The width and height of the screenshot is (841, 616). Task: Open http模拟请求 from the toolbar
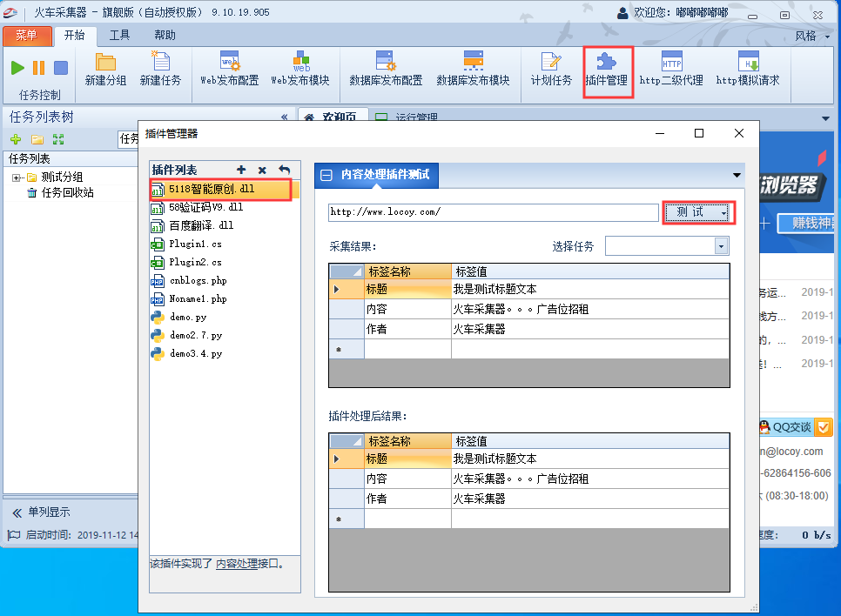click(x=748, y=70)
